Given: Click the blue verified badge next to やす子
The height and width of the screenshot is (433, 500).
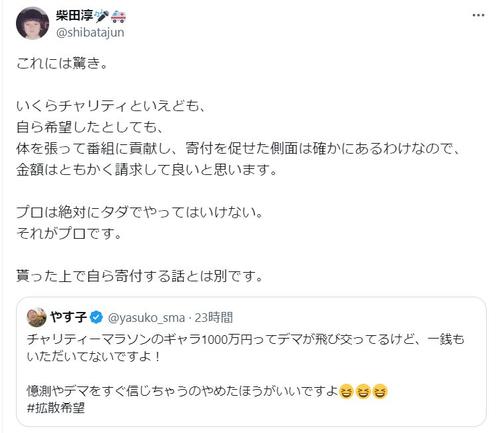Looking at the screenshot, I should (x=96, y=317).
